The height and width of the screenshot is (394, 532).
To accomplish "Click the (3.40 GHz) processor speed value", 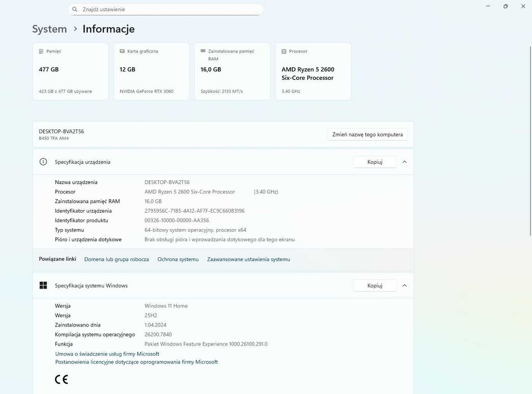I will click(x=266, y=192).
